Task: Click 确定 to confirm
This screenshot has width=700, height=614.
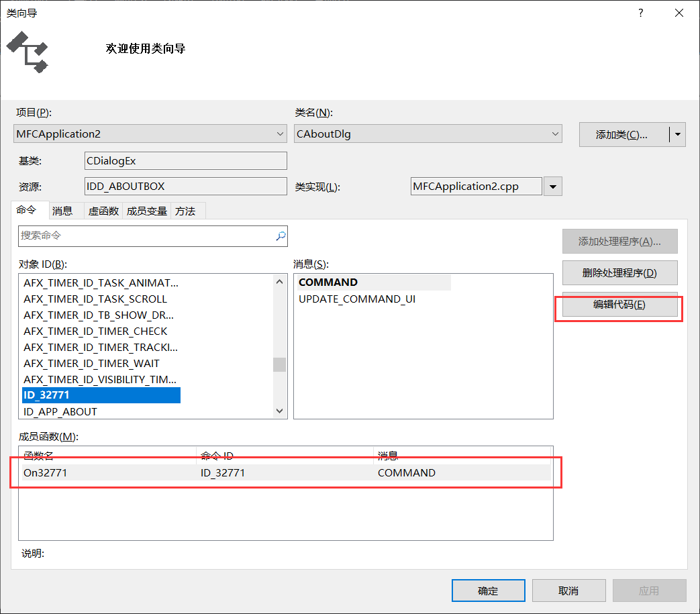Action: coord(488,591)
